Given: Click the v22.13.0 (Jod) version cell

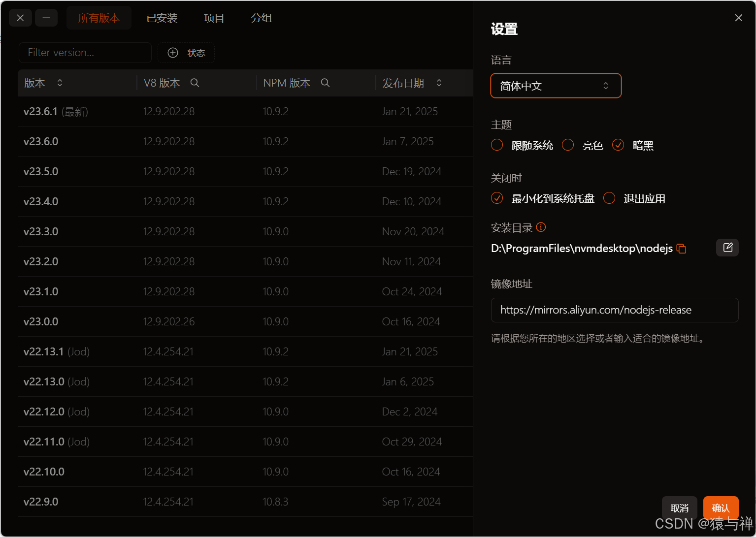Looking at the screenshot, I should [x=57, y=382].
